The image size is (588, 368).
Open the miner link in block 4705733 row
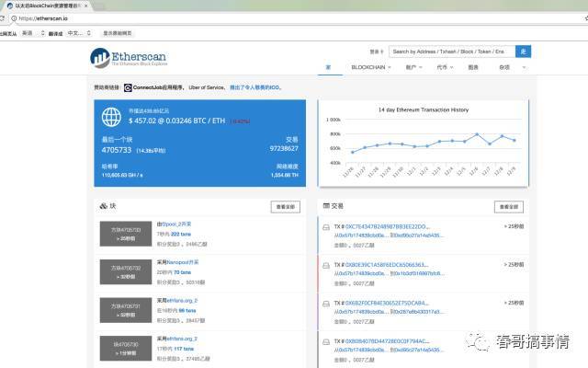pyautogui.click(x=176, y=224)
